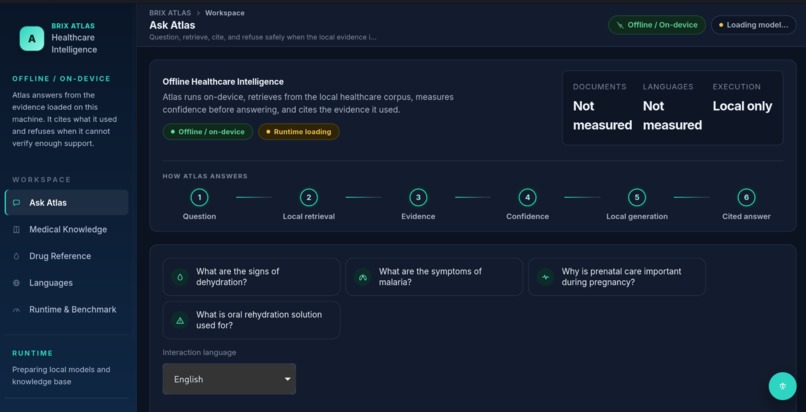Viewport: 806px width, 412px height.
Task: Click the Ask Atlas page title
Action: point(172,25)
